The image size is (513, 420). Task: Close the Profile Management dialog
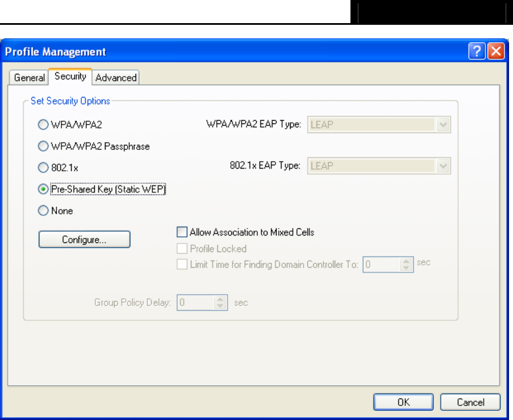(495, 52)
